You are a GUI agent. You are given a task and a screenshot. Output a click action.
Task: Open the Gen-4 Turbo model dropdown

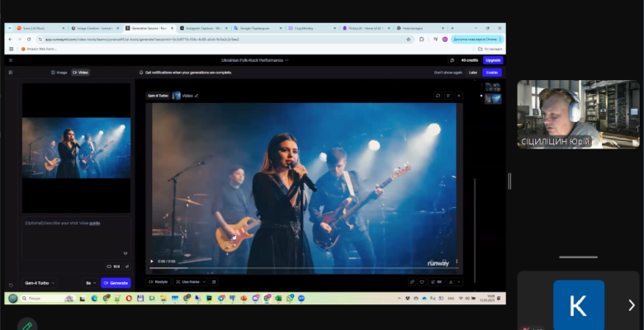(40, 283)
